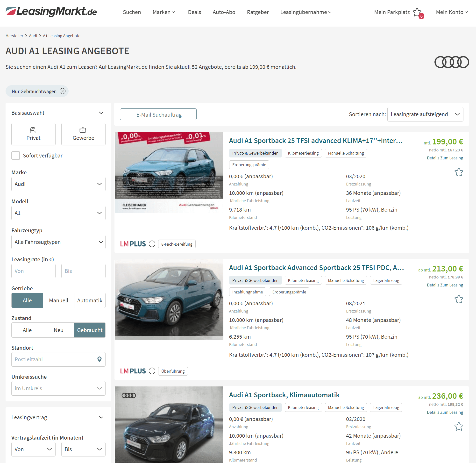Screen dimensions: 476x463
Task: Click Lagerfahrzeug tag on 213,00 € offer
Action: [386, 280]
